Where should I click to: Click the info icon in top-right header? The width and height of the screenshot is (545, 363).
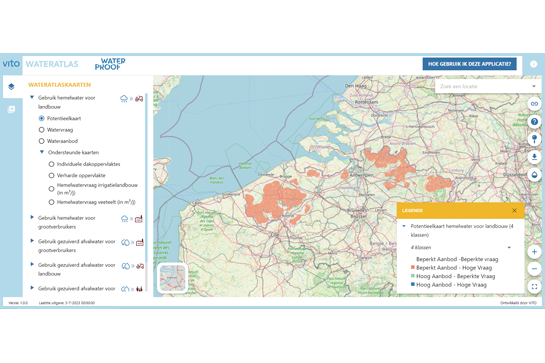tap(534, 64)
